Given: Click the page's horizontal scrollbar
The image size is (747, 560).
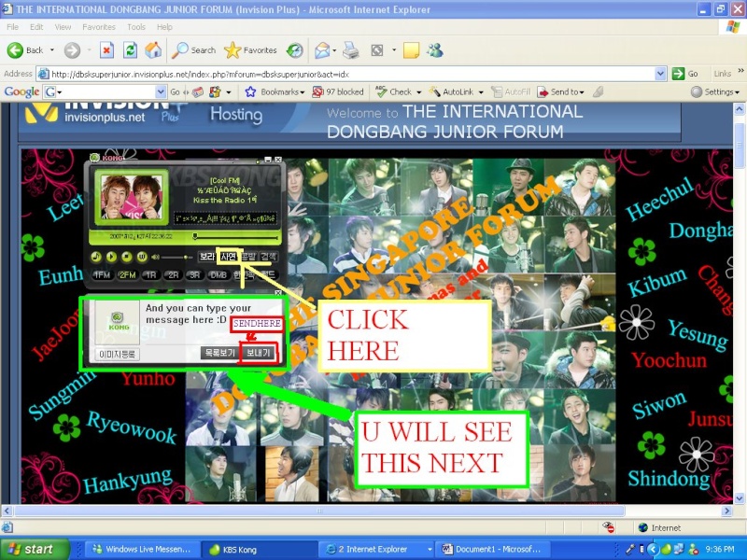Looking at the screenshot, I should (319, 511).
